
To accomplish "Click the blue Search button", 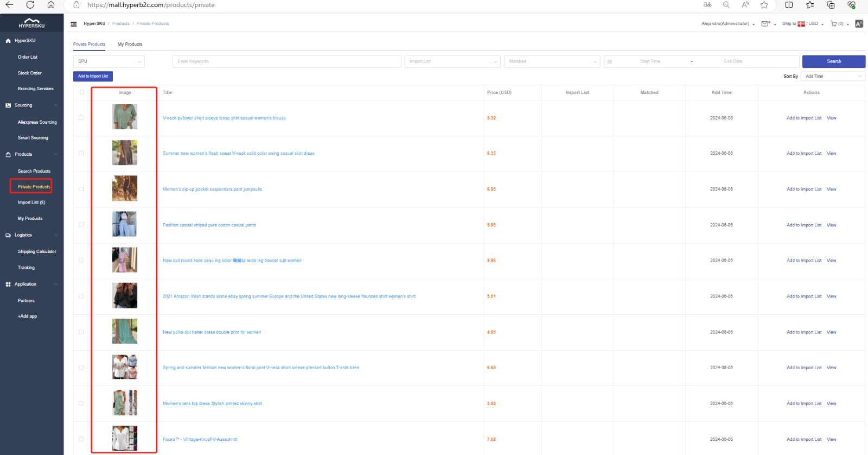I will click(x=834, y=61).
